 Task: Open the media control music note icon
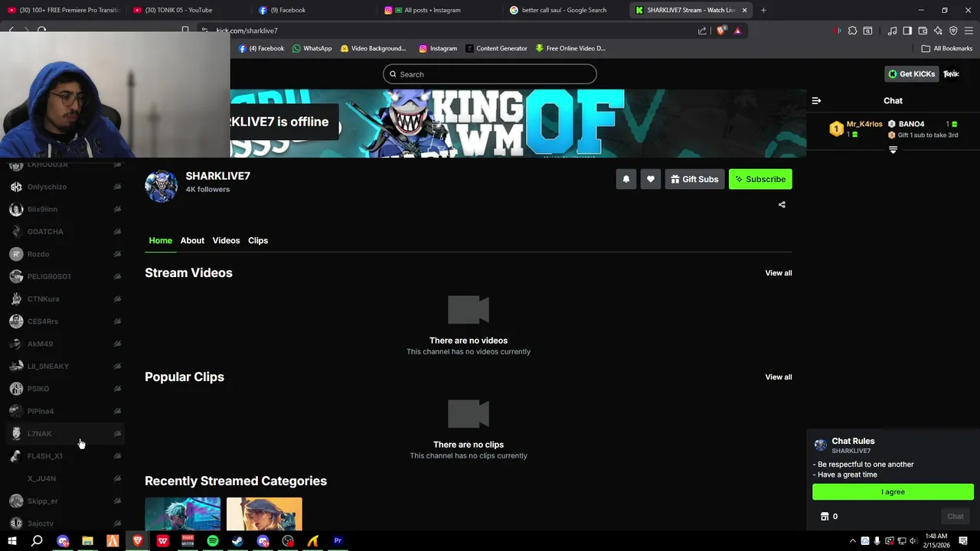[892, 31]
